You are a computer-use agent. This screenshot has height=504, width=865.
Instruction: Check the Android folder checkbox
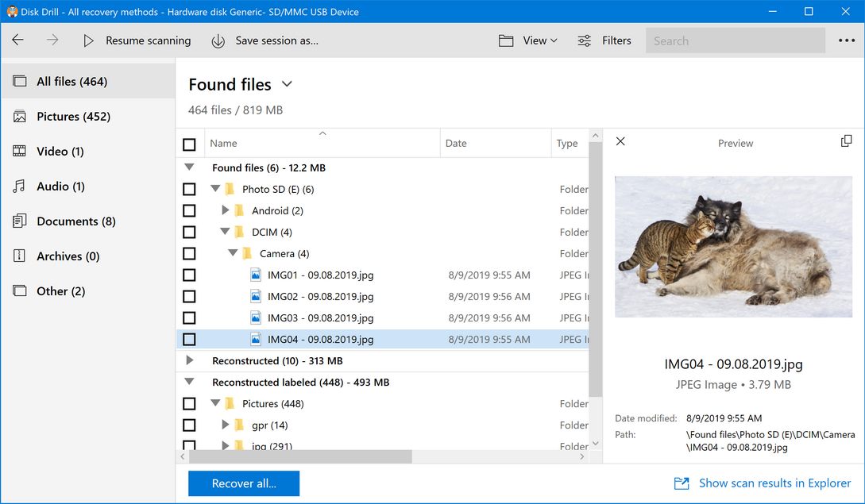[x=189, y=210]
